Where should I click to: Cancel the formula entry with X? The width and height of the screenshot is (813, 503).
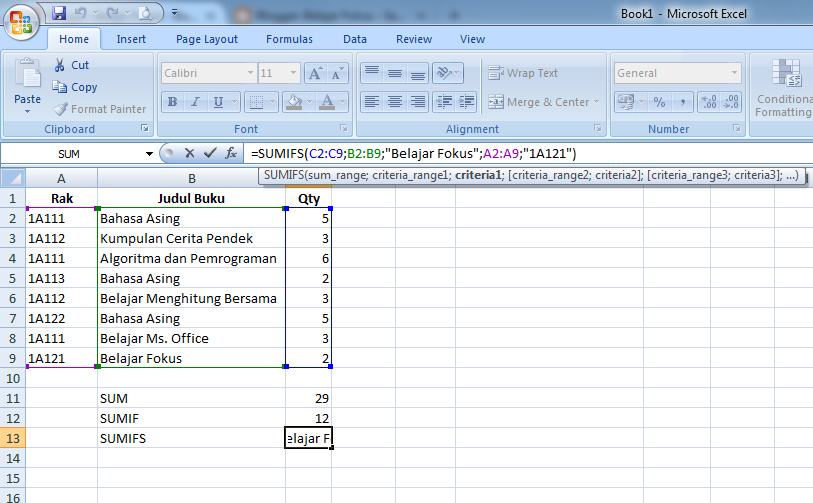coord(189,153)
